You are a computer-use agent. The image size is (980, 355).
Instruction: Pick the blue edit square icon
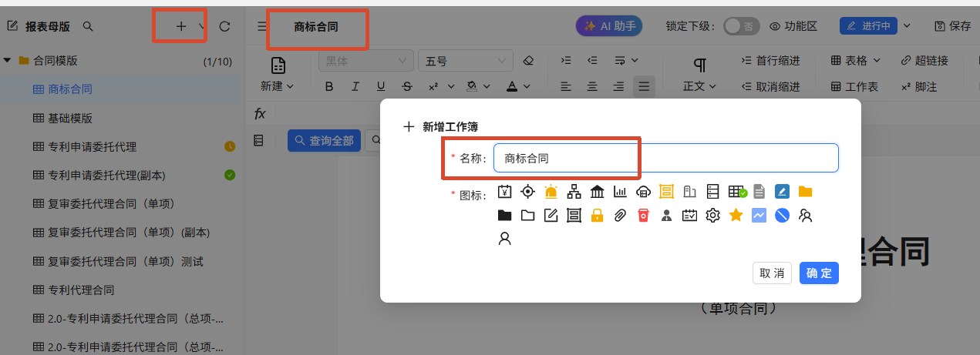783,192
